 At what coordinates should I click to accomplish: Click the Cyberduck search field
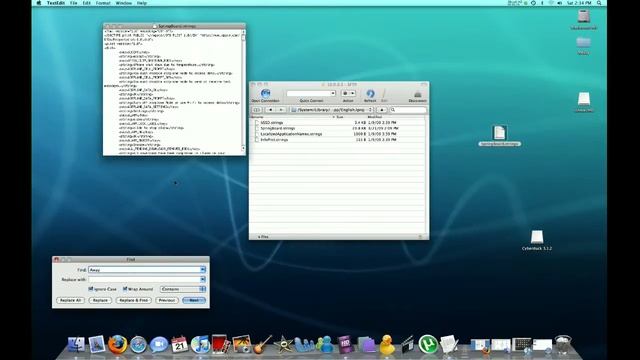click(408, 110)
